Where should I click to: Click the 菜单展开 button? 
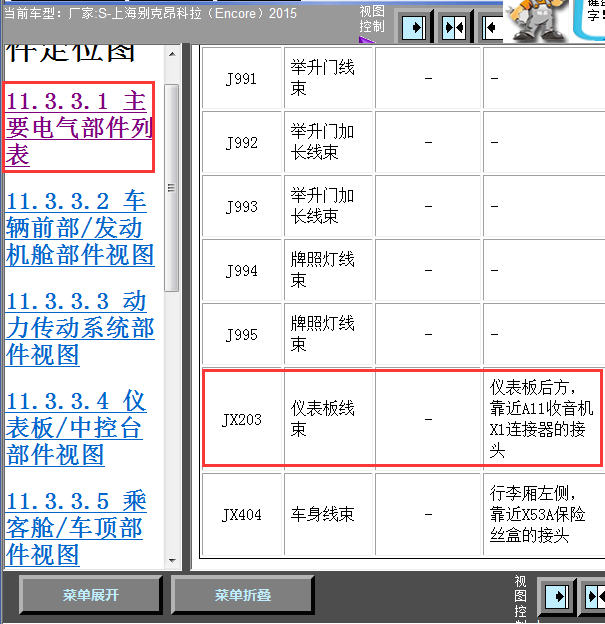tap(90, 595)
